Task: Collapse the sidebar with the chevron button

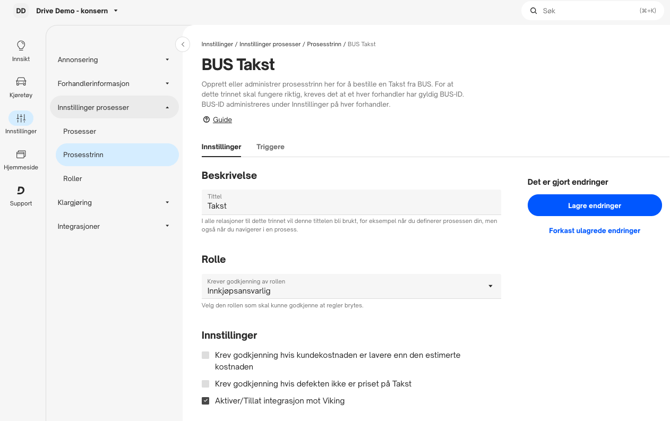Action: click(x=183, y=44)
